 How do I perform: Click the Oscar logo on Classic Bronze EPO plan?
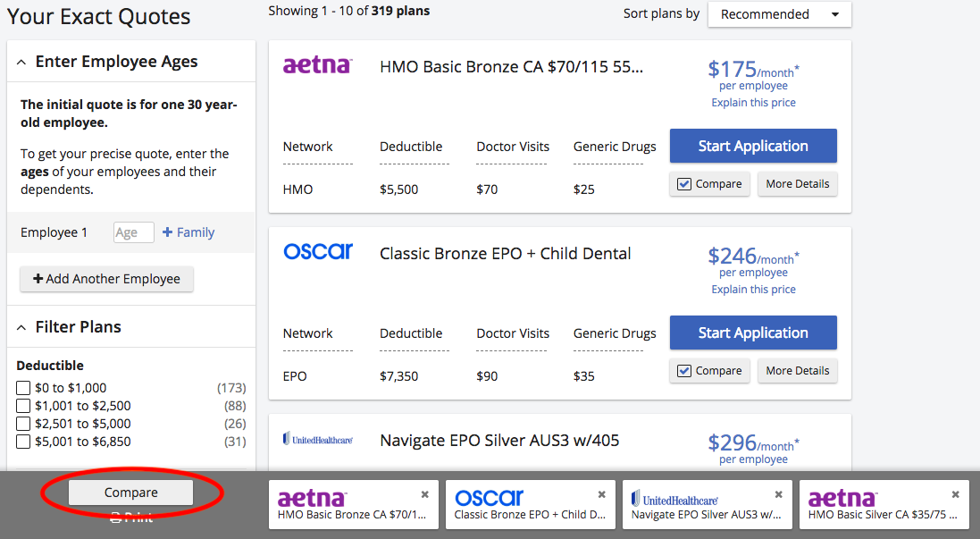318,251
